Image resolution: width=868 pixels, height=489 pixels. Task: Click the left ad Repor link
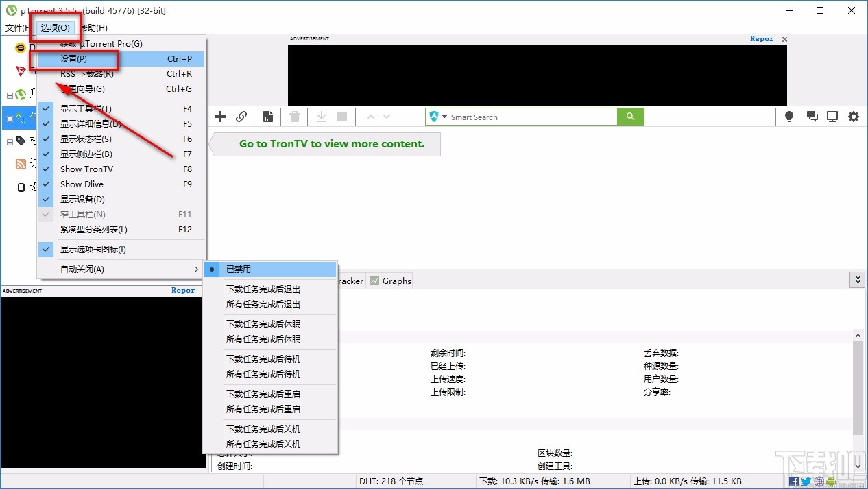[183, 291]
